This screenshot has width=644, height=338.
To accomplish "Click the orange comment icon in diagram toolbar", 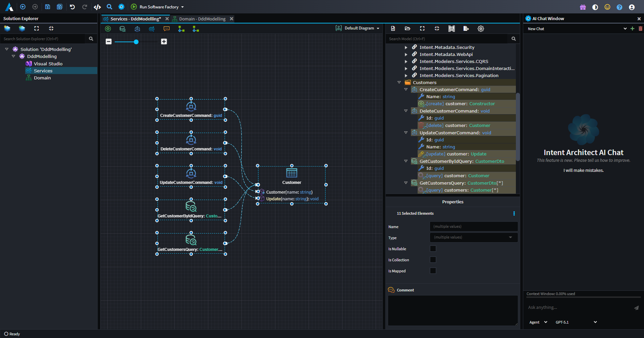I will 166,29.
